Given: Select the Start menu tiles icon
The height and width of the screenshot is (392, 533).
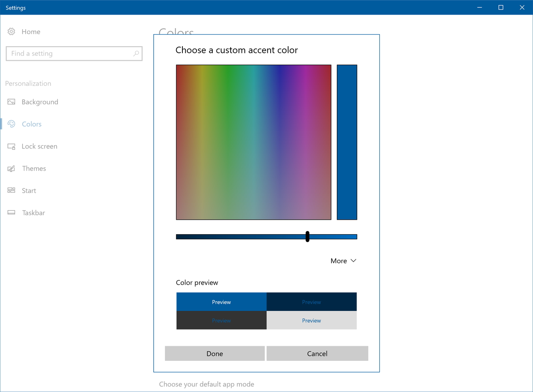Looking at the screenshot, I should coord(10,190).
